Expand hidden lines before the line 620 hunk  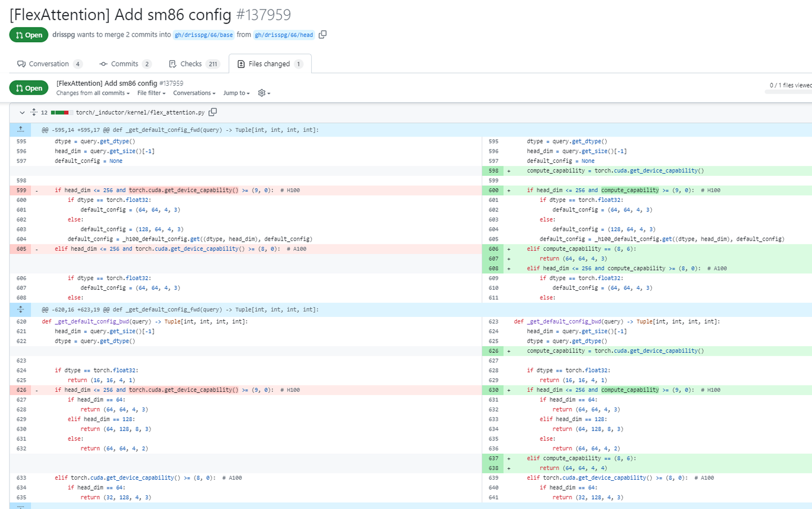pyautogui.click(x=20, y=309)
